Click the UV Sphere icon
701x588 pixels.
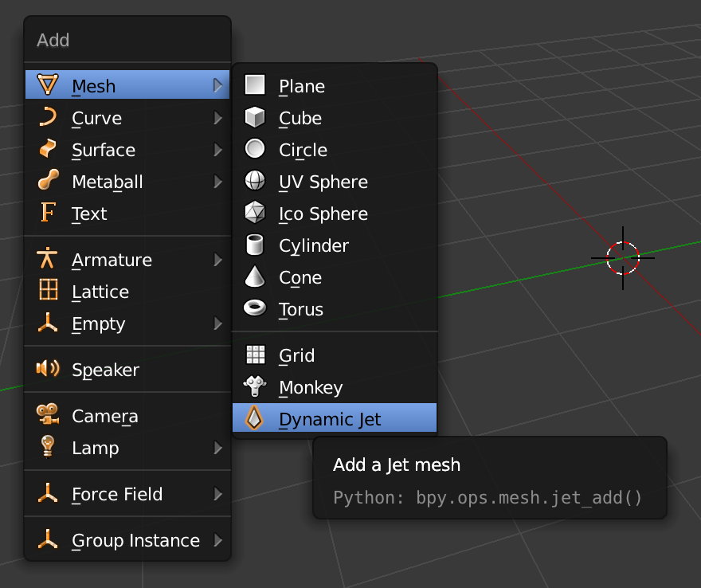254,181
